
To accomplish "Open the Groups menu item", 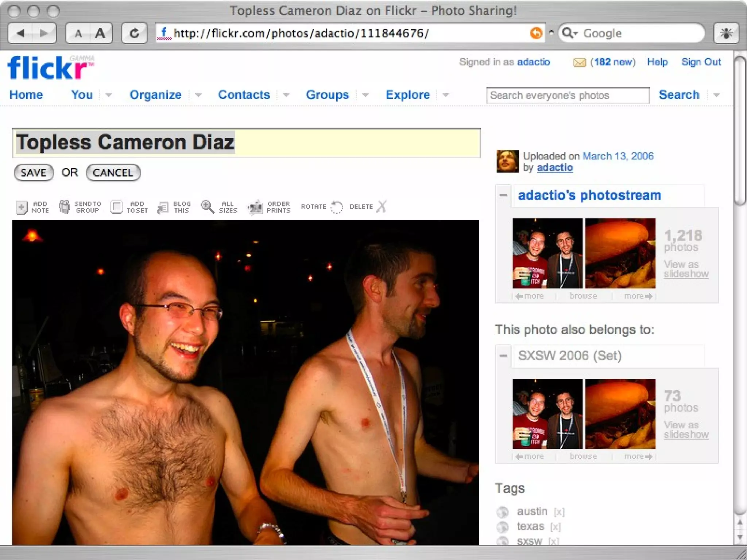I will coord(327,95).
